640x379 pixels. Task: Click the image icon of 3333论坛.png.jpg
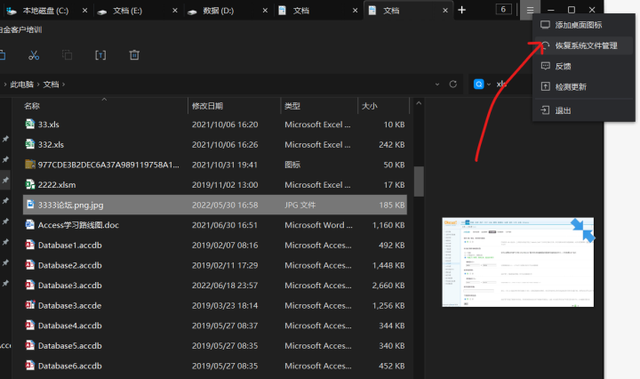click(30, 204)
